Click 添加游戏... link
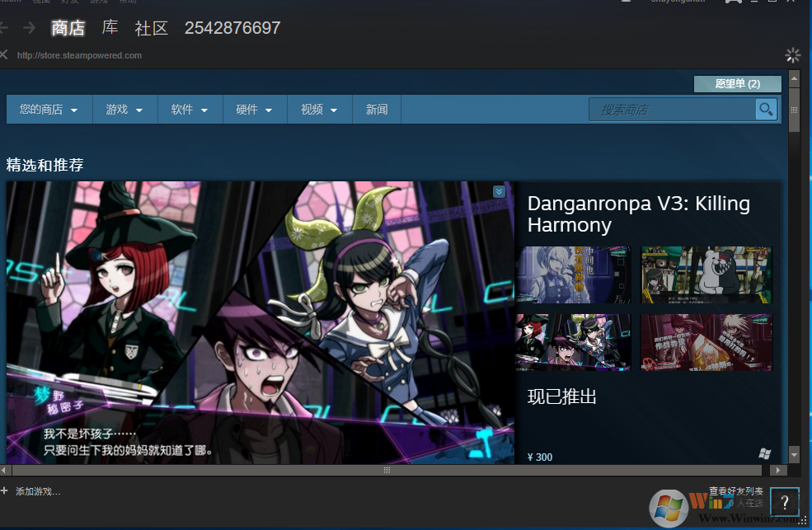 [x=38, y=492]
